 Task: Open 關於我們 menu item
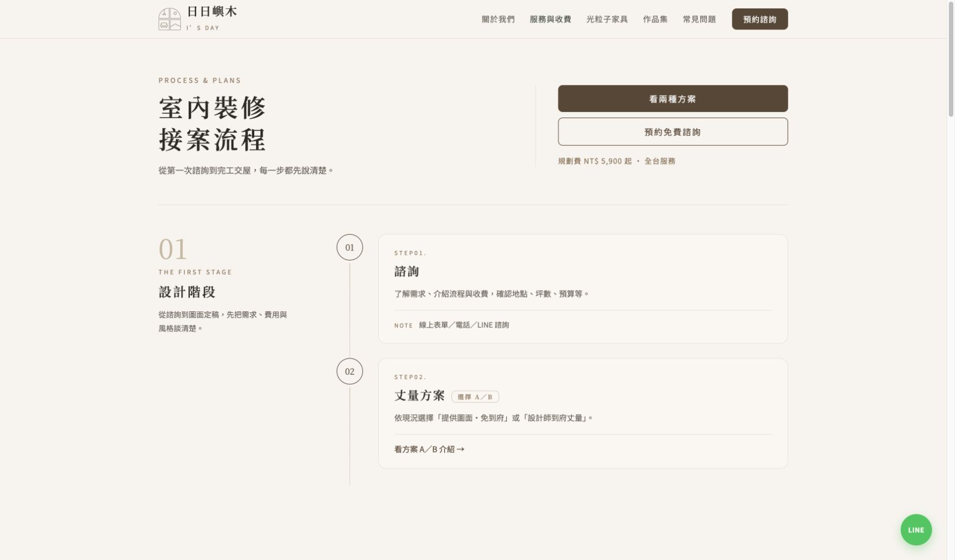(x=498, y=19)
